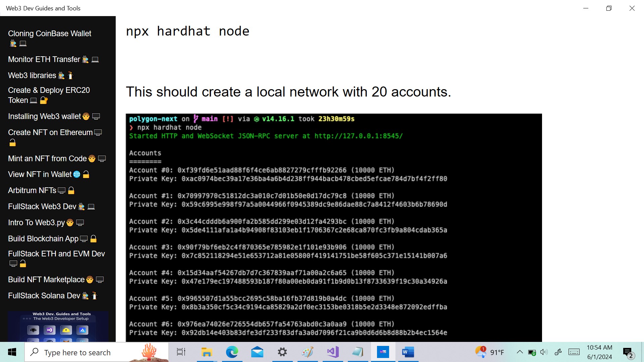Click lock icon under Create NFT on Ethereum
Viewport: 644px width, 362px height.
pyautogui.click(x=12, y=143)
